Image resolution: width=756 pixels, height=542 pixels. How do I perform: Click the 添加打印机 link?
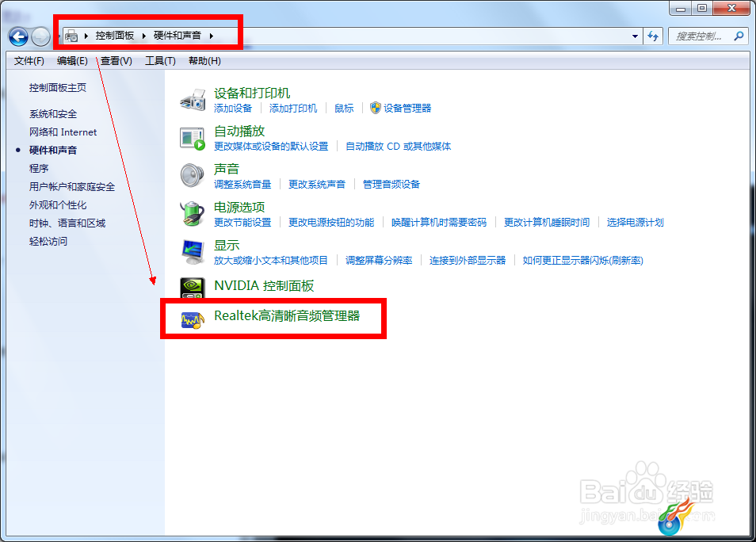[x=293, y=109]
